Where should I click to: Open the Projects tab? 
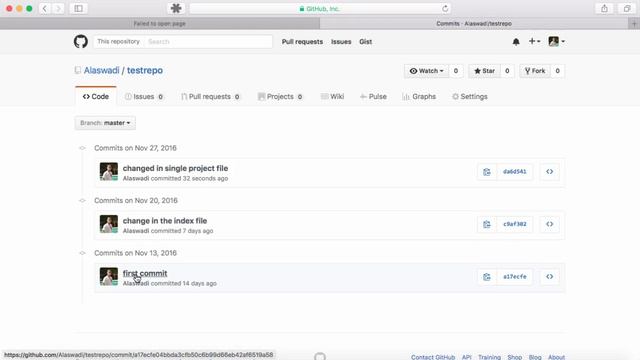280,97
